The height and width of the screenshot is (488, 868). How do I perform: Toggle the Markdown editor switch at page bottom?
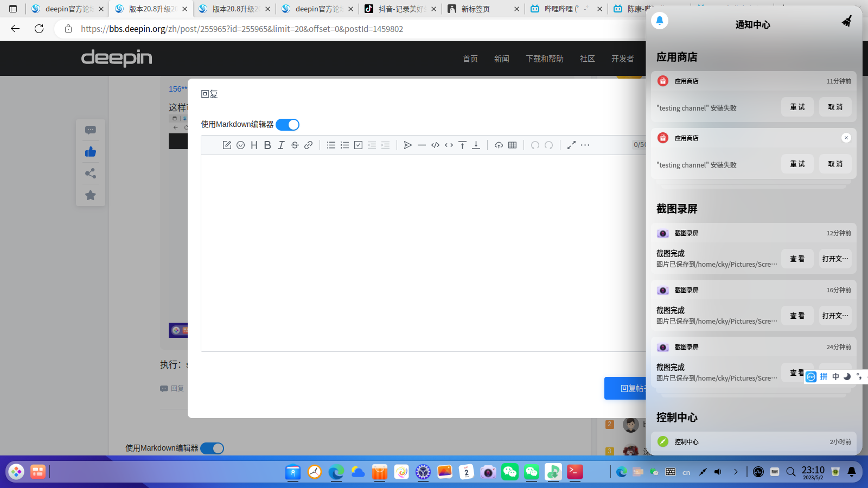coord(212,448)
